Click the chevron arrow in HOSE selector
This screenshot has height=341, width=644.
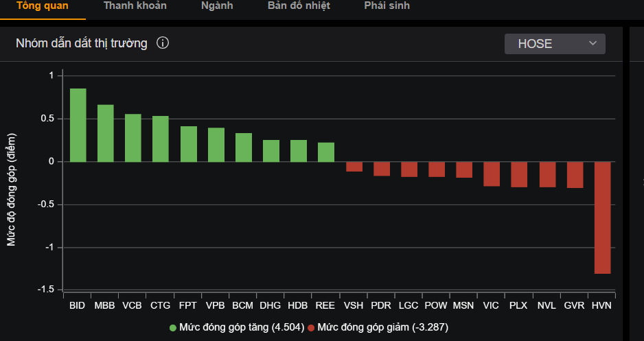pyautogui.click(x=593, y=44)
